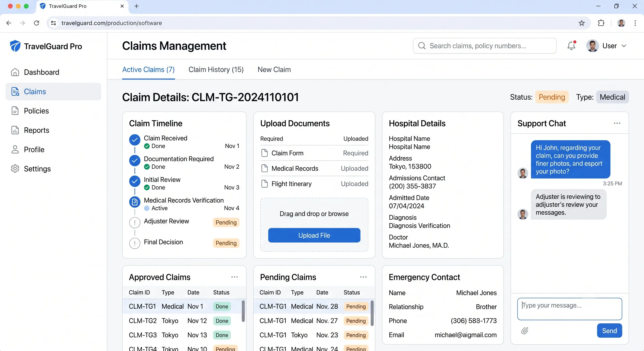The image size is (644, 351).
Task: Open Settings gear in sidebar
Action: (x=53, y=169)
